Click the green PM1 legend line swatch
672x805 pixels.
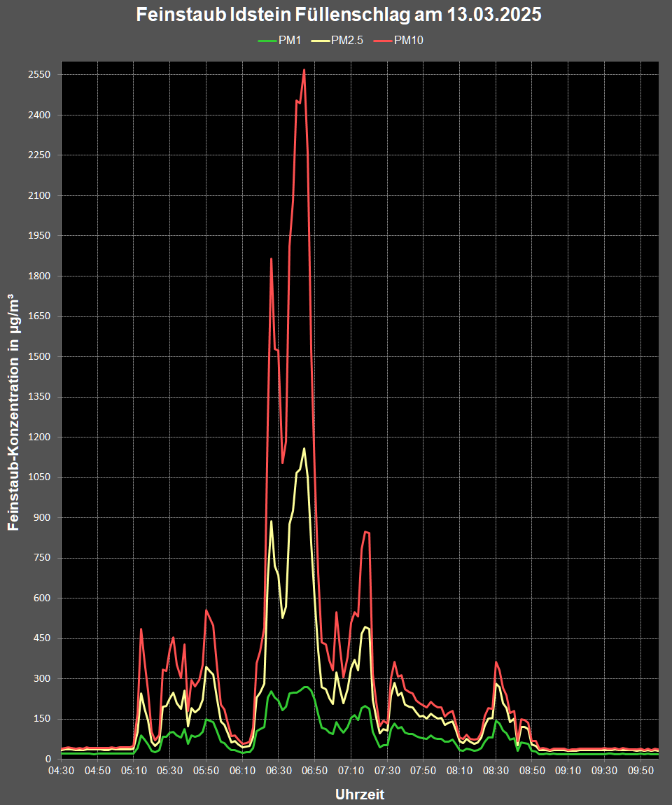click(x=267, y=41)
